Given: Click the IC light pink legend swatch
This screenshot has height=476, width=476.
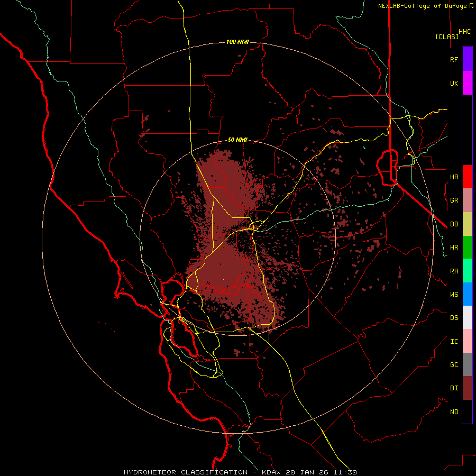Looking at the screenshot, I should pos(467,341).
